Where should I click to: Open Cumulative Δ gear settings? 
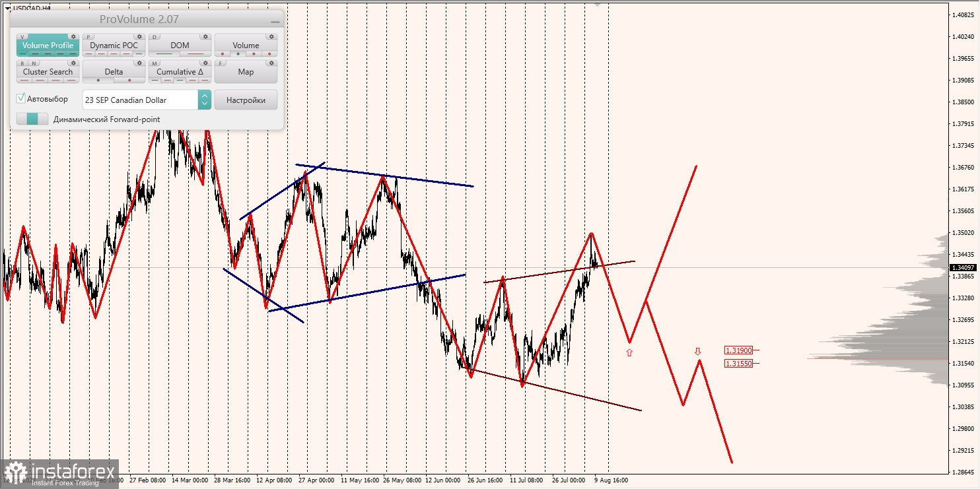point(205,63)
